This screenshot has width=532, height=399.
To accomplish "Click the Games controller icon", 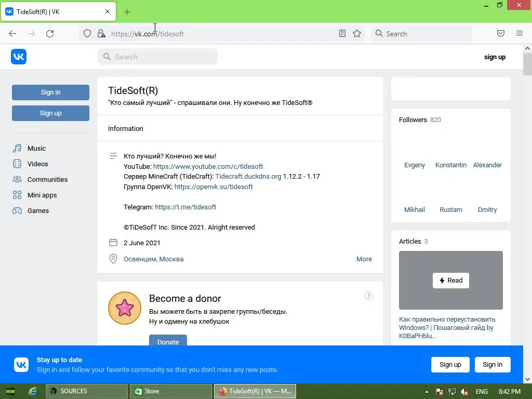I will click(x=17, y=211).
